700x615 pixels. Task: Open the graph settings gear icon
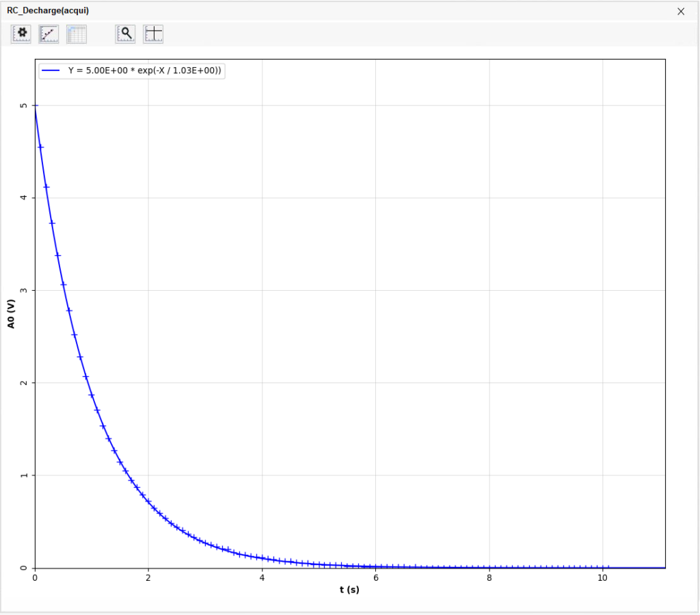pyautogui.click(x=21, y=34)
